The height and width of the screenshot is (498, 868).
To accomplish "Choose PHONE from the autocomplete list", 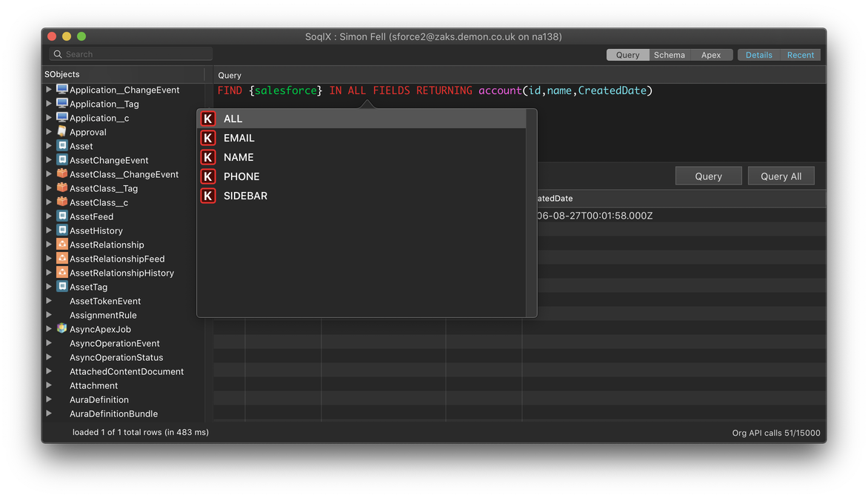I will pyautogui.click(x=361, y=176).
